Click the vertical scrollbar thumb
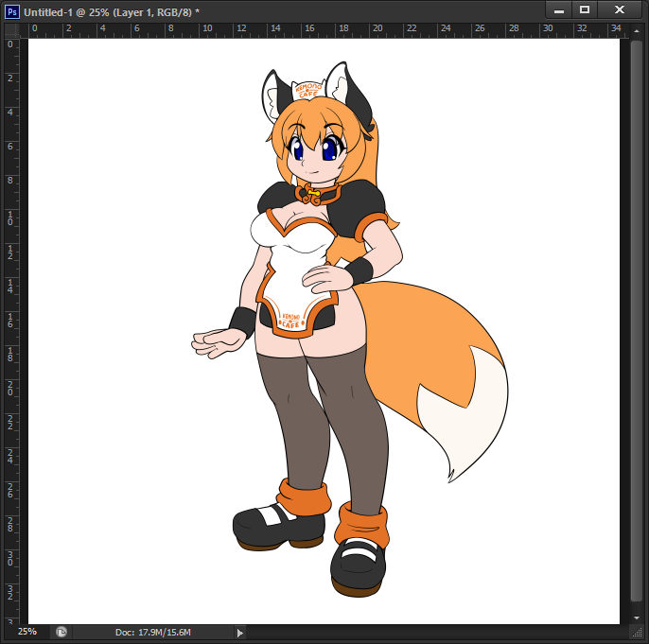Screen dimensions: 649x644 point(636,321)
